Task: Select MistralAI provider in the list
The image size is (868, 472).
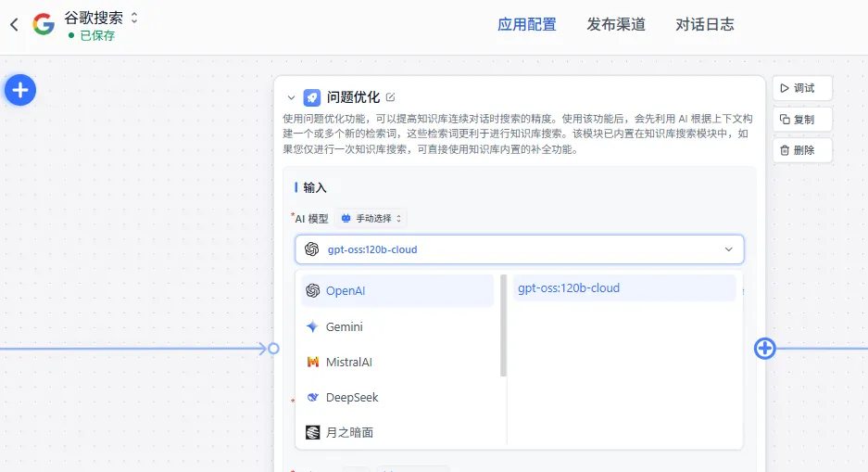Action: coord(396,363)
